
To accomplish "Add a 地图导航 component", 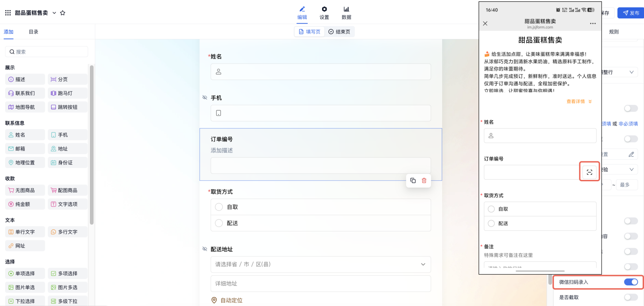I will pyautogui.click(x=25, y=107).
